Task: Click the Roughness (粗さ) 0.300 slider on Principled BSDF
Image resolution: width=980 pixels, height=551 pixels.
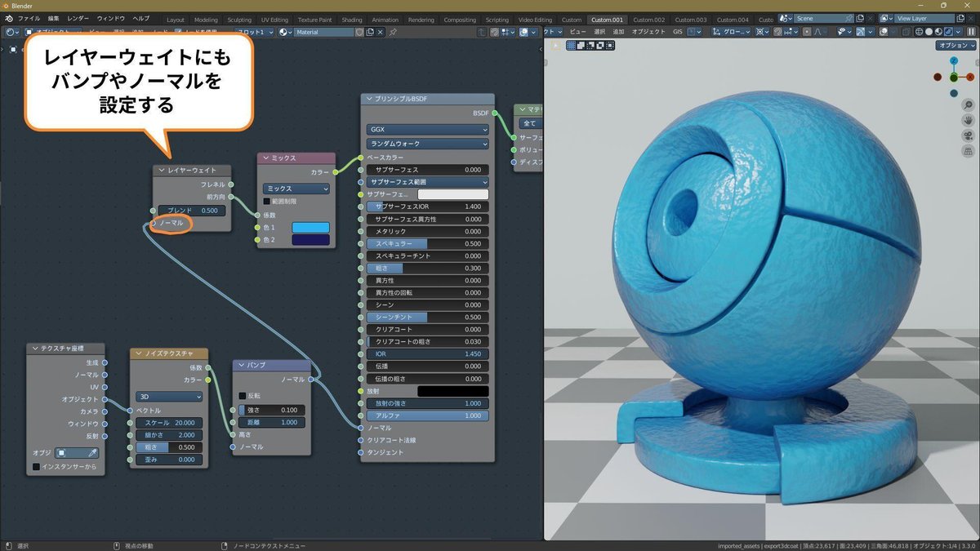Action: pos(427,268)
